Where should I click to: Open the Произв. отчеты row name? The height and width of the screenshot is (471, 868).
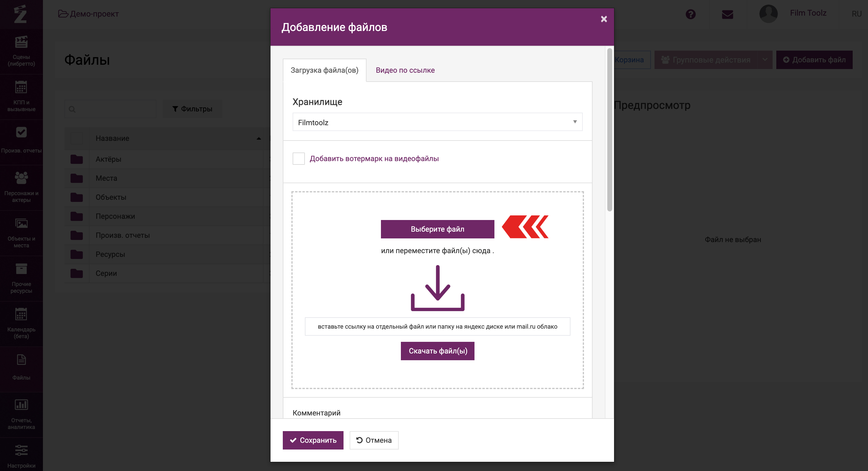click(x=123, y=235)
